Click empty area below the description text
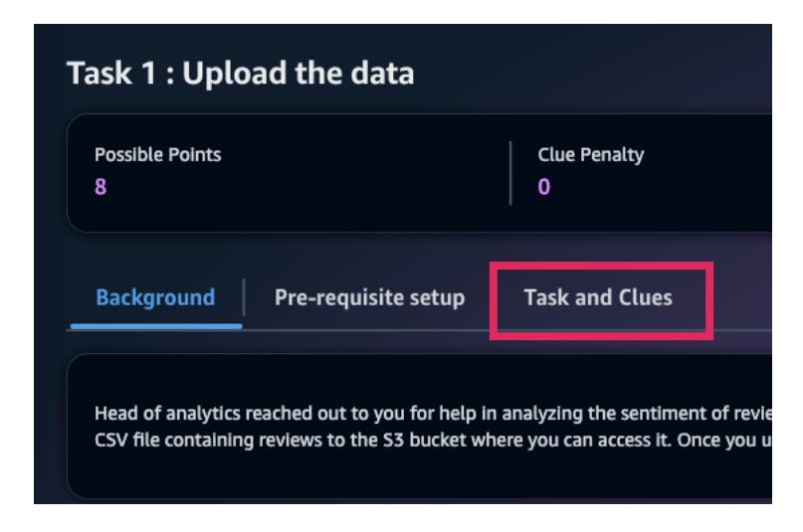Viewport: 803px width, 532px height. point(398,475)
